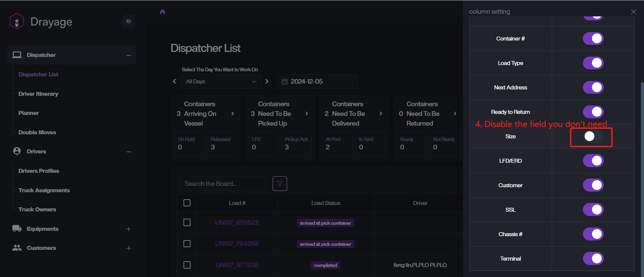Enable the Size column toggle
Image resolution: width=644 pixels, height=277 pixels.
click(x=593, y=136)
